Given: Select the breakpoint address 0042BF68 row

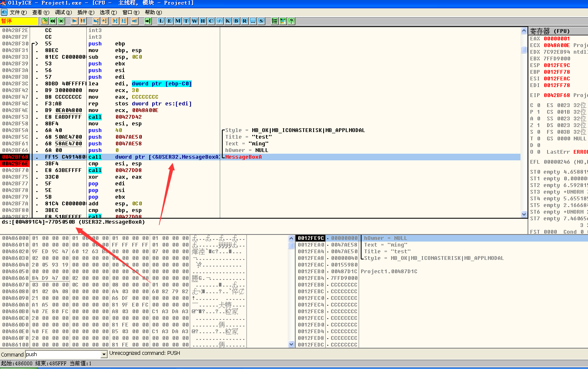Looking at the screenshot, I should 15,157.
